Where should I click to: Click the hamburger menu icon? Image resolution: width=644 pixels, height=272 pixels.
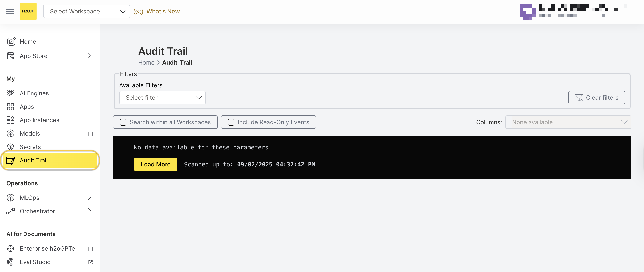pyautogui.click(x=10, y=12)
